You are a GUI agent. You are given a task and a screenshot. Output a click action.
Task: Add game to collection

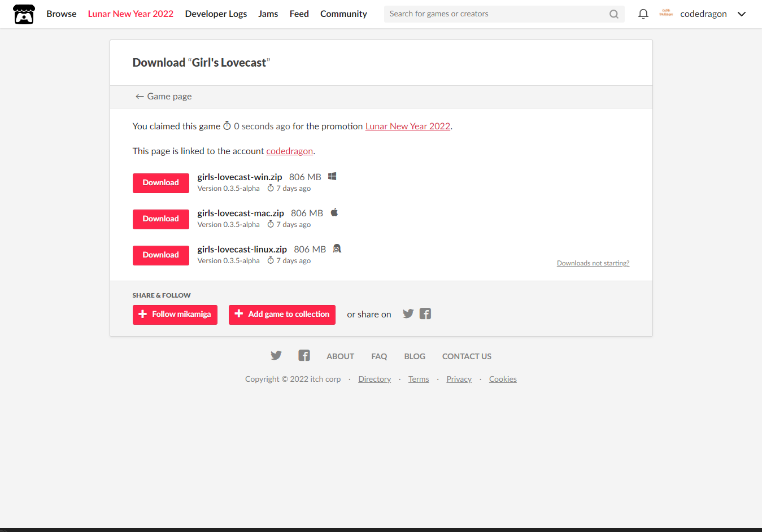[x=282, y=315]
